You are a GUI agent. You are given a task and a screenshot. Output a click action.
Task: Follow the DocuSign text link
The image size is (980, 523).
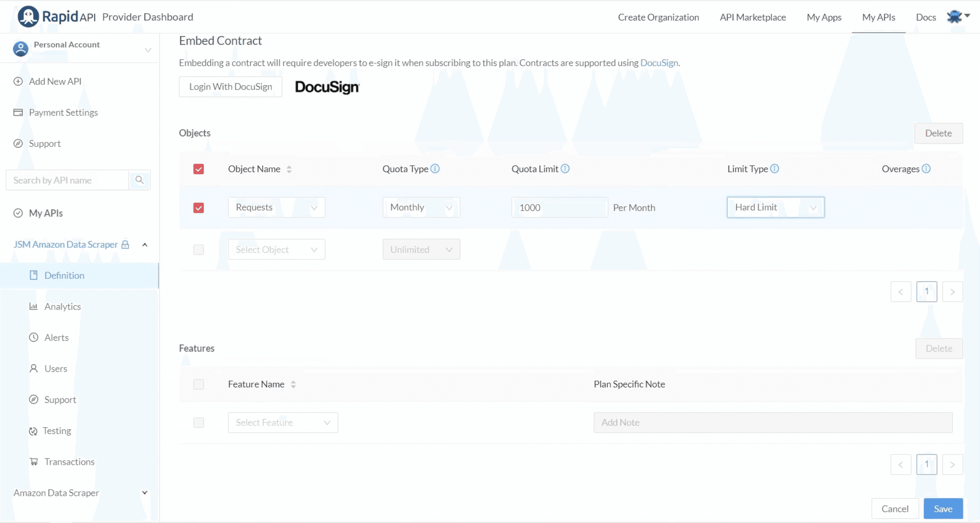pos(659,63)
